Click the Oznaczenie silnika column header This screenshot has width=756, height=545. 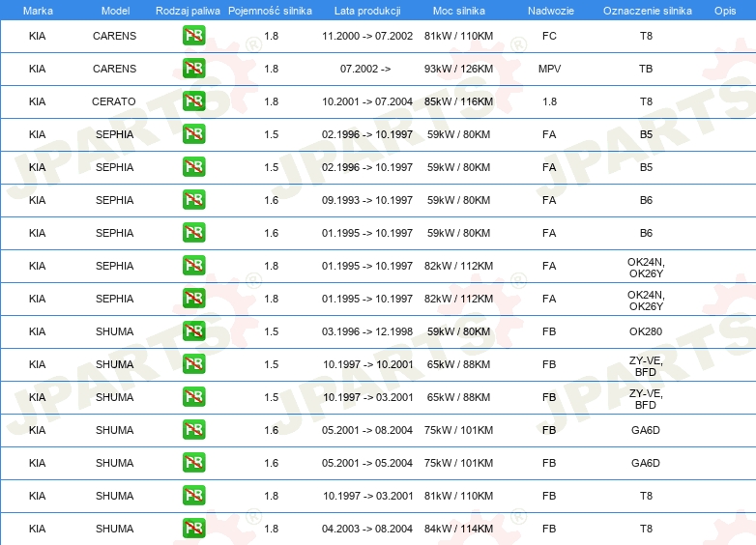pos(647,11)
